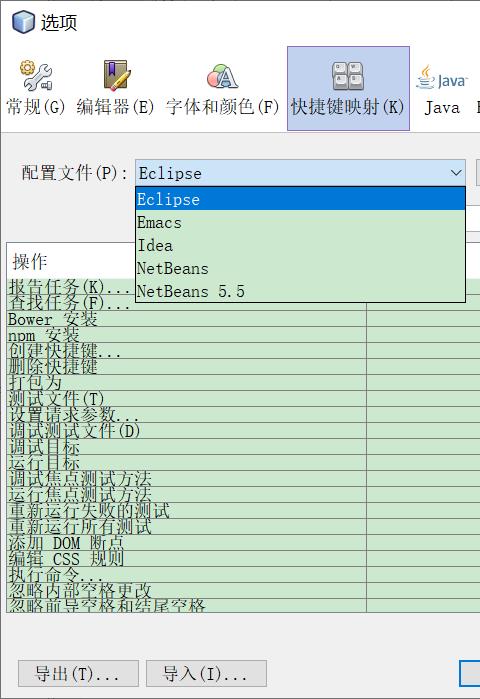This screenshot has height=699, width=480.
Task: Choose Eclipse in the profile list
Action: (300, 199)
